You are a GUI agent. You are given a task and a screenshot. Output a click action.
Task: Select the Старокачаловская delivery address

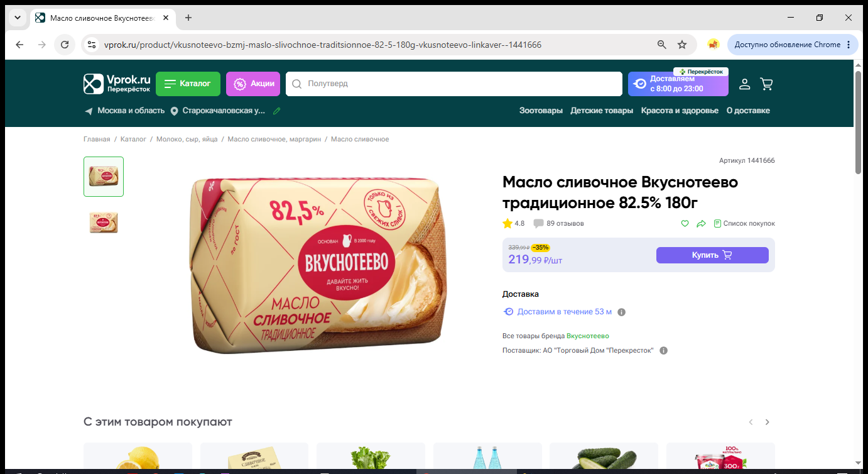(218, 111)
